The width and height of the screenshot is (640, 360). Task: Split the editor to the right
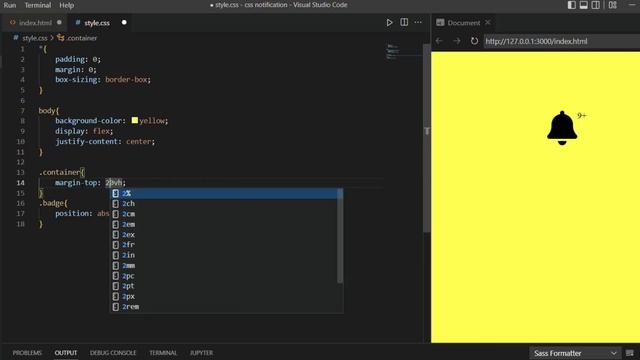tap(404, 22)
